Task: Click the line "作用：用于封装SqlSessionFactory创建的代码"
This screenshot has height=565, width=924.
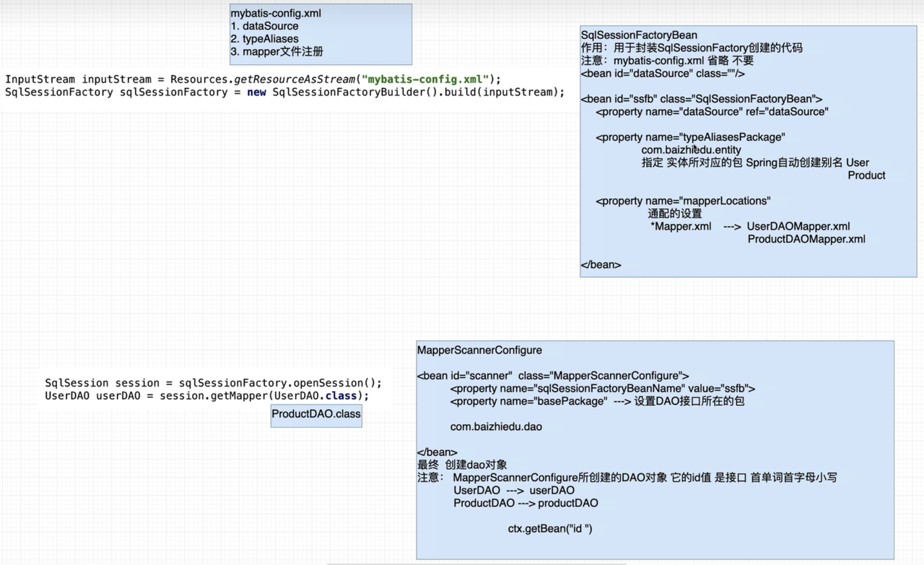Action: 692,48
